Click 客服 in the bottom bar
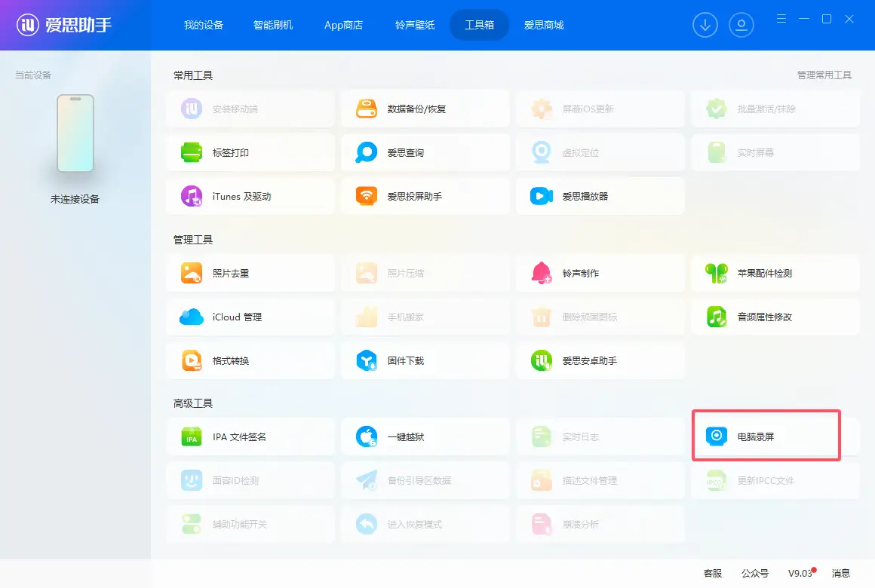875x588 pixels. pyautogui.click(x=713, y=574)
